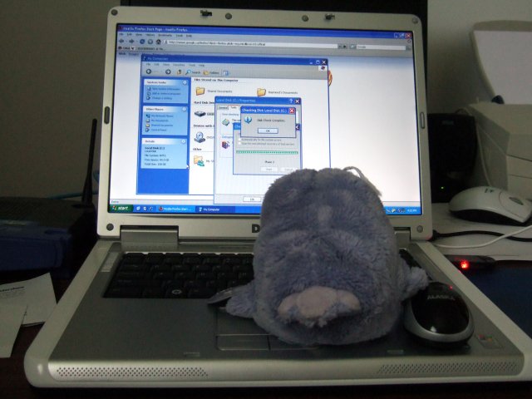
Task: Select the shared folder icon under Other
Action: click(199, 160)
